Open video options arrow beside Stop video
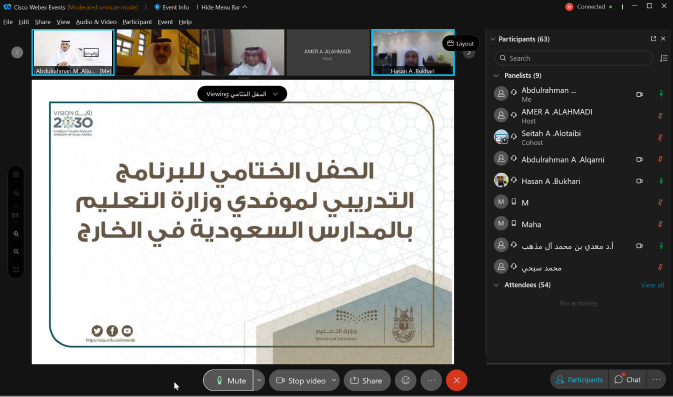Viewport: 673px width, 397px height. tap(334, 380)
